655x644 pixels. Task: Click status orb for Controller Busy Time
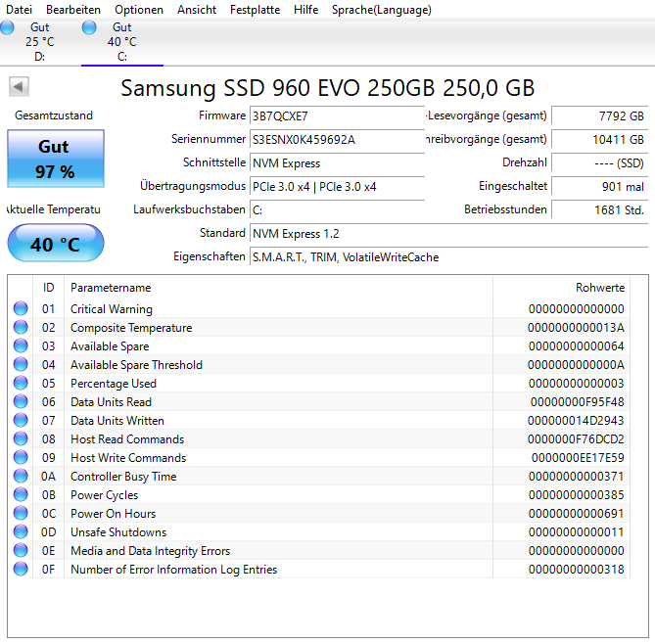pyautogui.click(x=21, y=476)
